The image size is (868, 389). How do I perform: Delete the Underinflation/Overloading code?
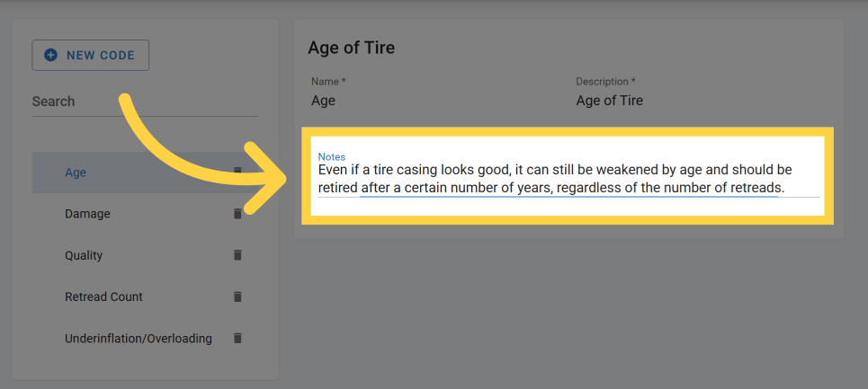click(237, 339)
